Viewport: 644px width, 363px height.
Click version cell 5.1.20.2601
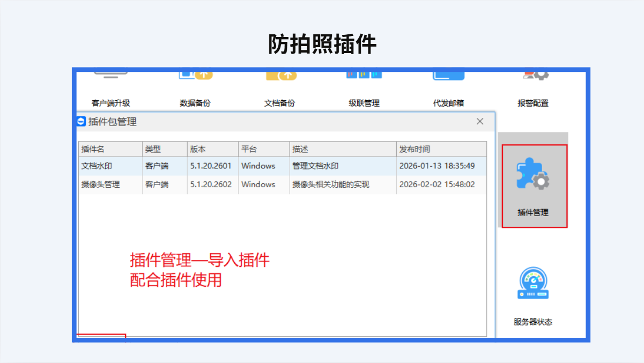coord(211,166)
